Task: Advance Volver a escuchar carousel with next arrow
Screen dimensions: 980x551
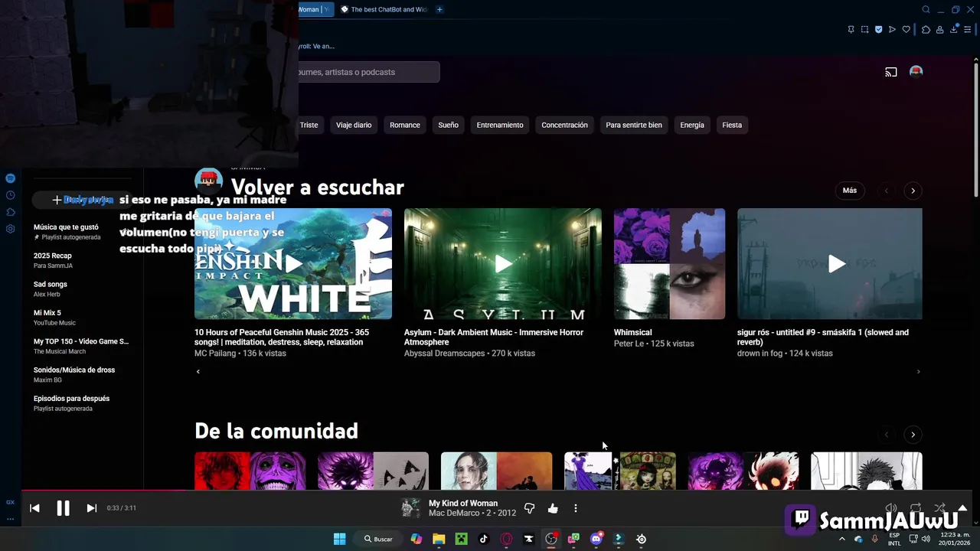Action: 913,191
